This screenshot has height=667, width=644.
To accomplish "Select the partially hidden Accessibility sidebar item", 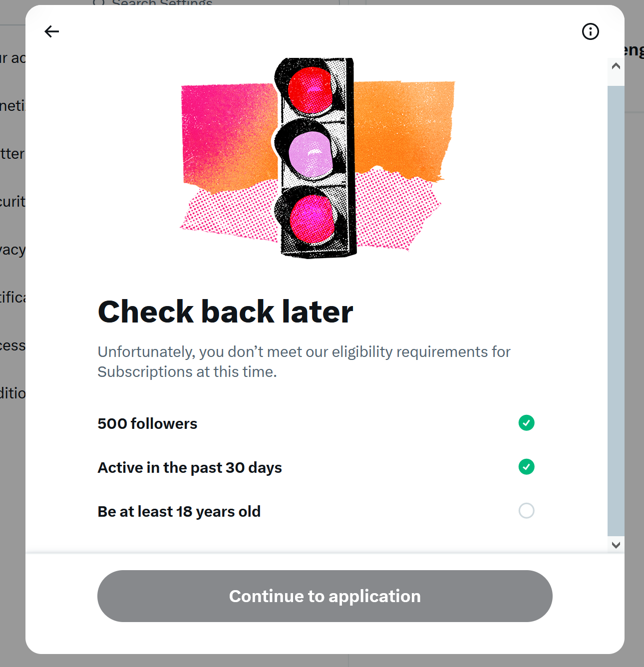I will coord(12,345).
